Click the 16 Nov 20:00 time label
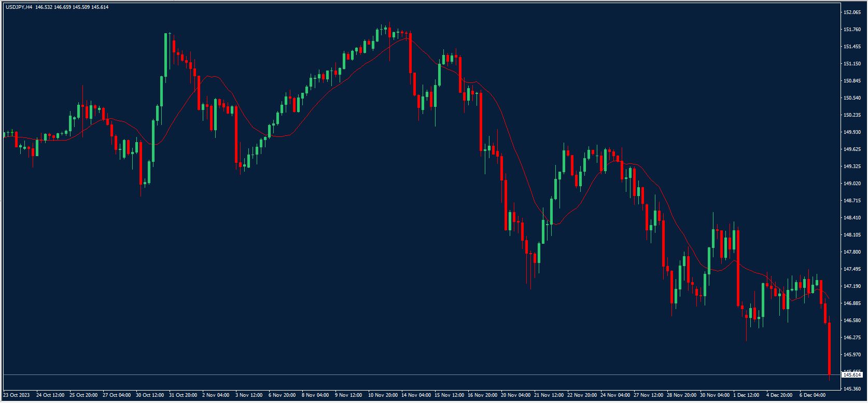This screenshot has height=403, width=868. 482,395
